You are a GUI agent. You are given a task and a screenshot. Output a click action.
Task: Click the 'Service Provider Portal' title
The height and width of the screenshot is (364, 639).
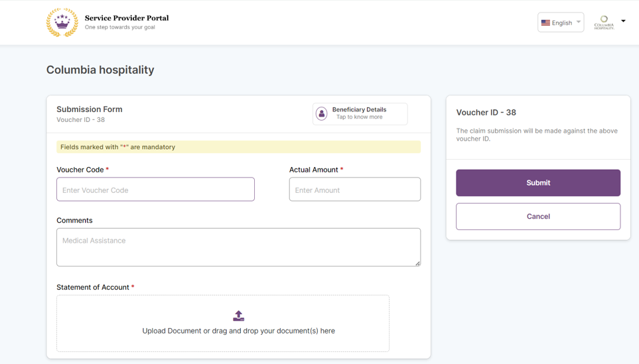point(127,18)
